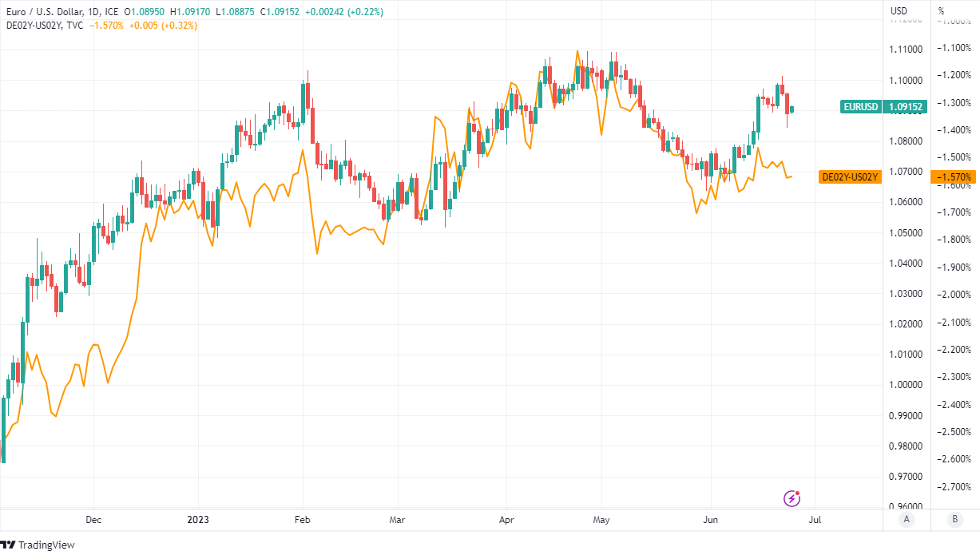Click the purple lightning bolt icon

(792, 498)
